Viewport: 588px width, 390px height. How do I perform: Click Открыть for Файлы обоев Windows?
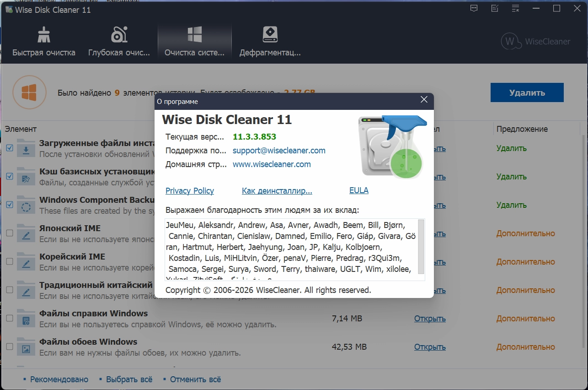point(430,347)
